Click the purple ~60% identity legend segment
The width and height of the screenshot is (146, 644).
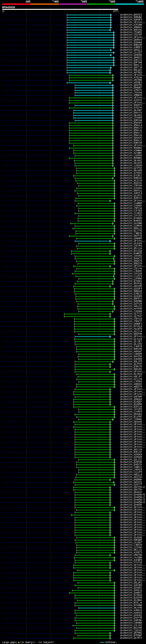[x=73, y=4]
